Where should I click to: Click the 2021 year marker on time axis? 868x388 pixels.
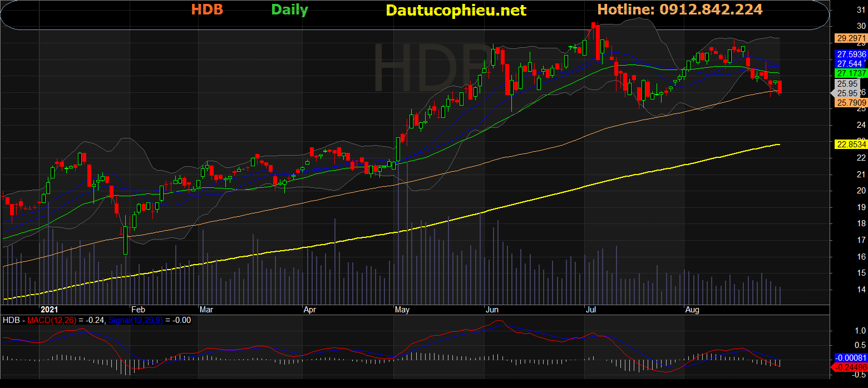[x=50, y=309]
